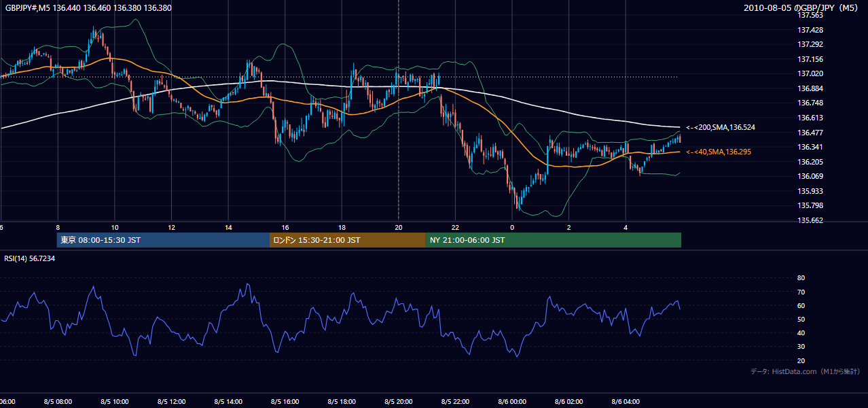Click the 8/5 14:00 bottom date label
The width and height of the screenshot is (868, 408).
coord(228,402)
